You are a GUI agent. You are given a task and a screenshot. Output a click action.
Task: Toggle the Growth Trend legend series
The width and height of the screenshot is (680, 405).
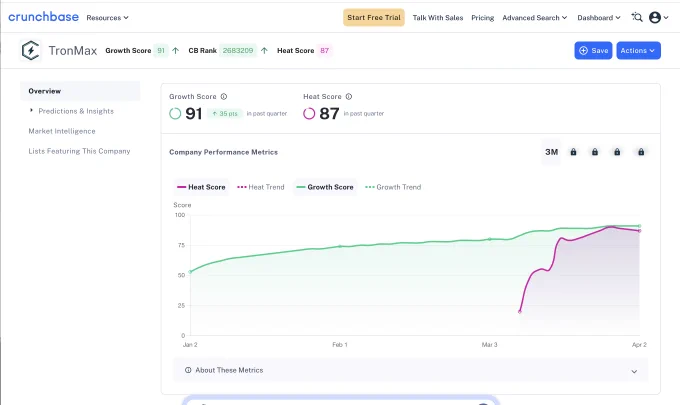[x=393, y=187]
